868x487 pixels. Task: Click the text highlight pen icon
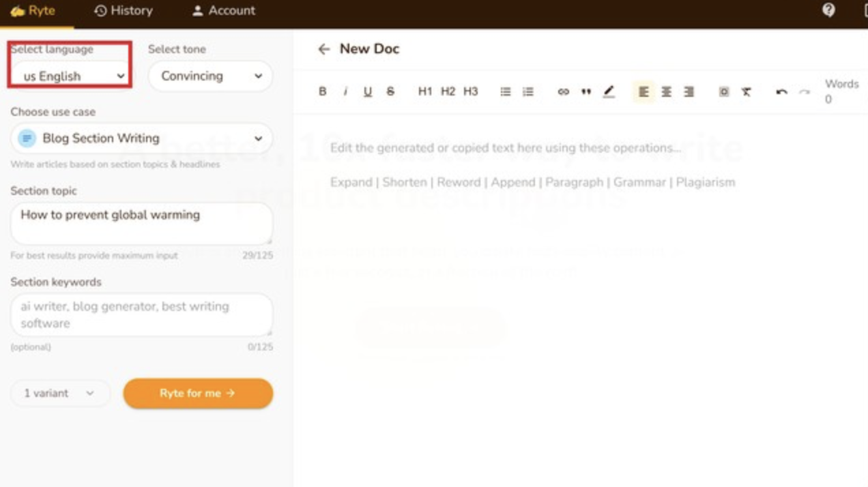[609, 91]
